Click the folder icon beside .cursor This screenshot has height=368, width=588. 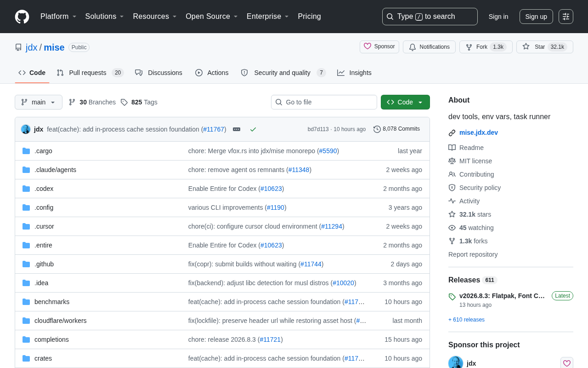[x=26, y=226]
